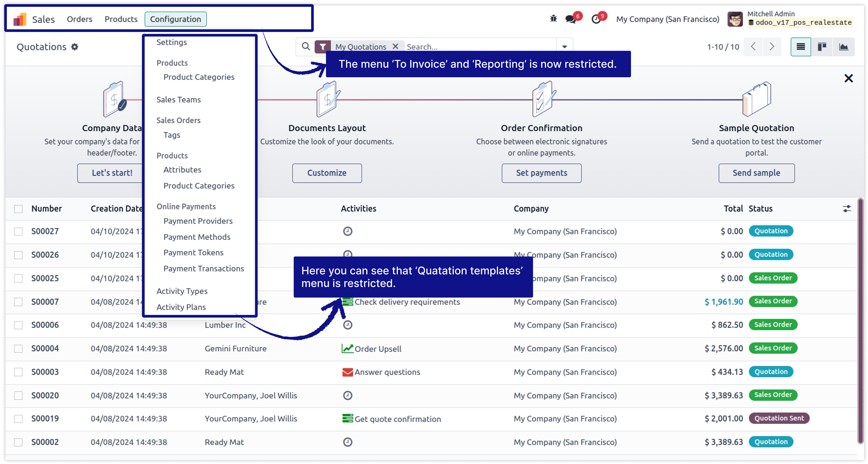868x464 pixels.
Task: Sort by the Total column header
Action: click(733, 209)
